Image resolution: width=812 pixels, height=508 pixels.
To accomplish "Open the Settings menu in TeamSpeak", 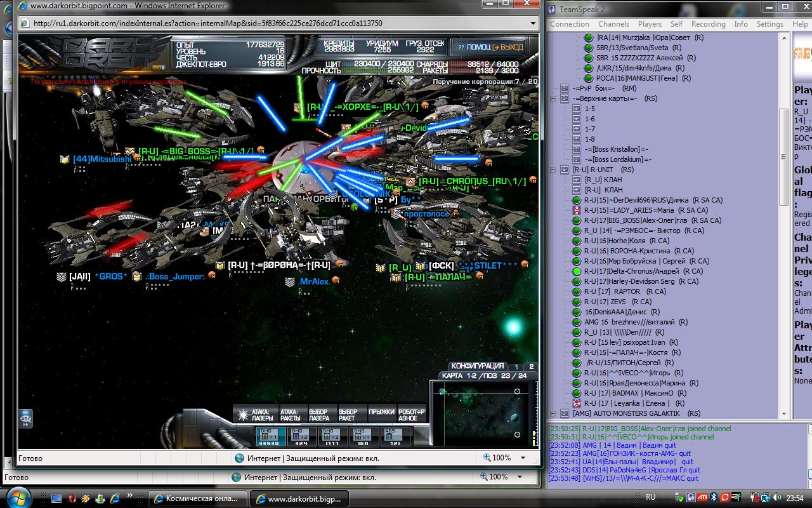I will coord(769,24).
